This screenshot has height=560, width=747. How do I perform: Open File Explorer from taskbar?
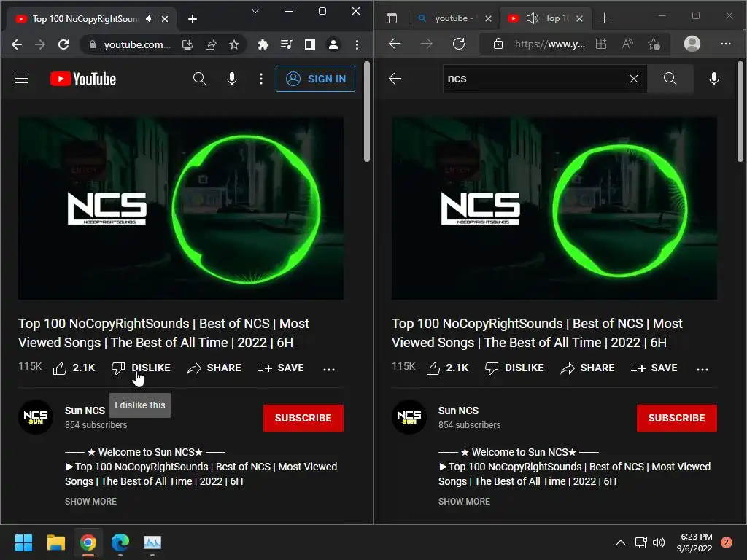click(55, 542)
